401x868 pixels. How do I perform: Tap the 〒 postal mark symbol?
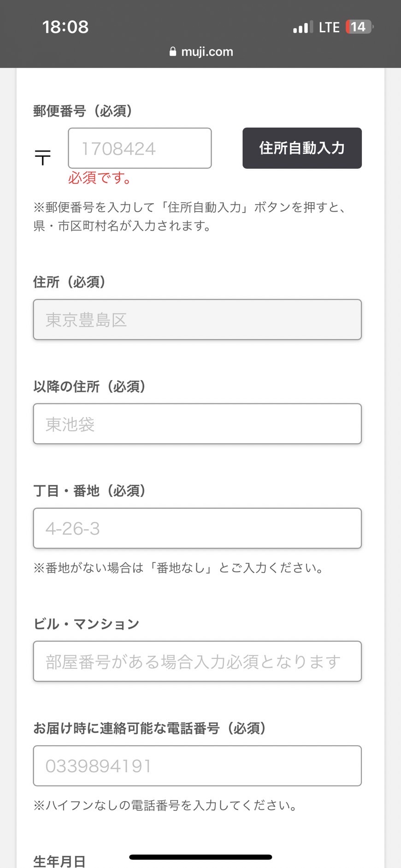pyautogui.click(x=43, y=158)
